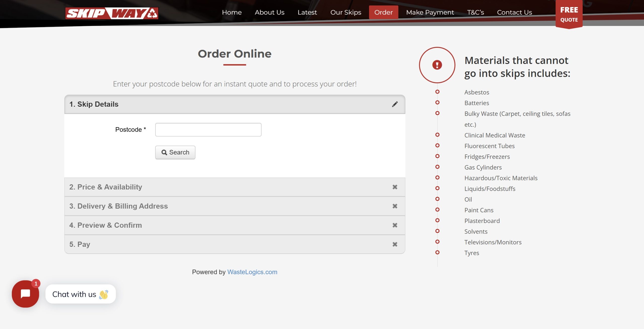This screenshot has width=644, height=329.
Task: Click the X icon on Pay row
Action: [x=395, y=244]
